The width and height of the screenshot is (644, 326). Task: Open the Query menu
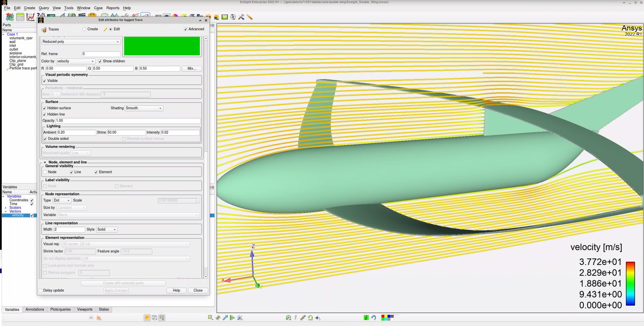pos(43,8)
